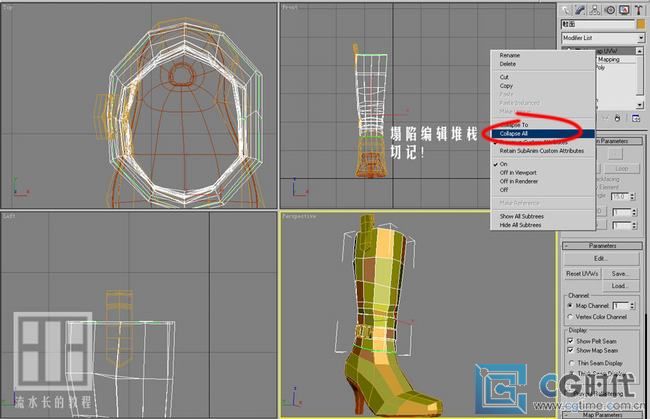Toggle the Show Map Seam checkbox
The width and height of the screenshot is (650, 419).
tap(570, 351)
